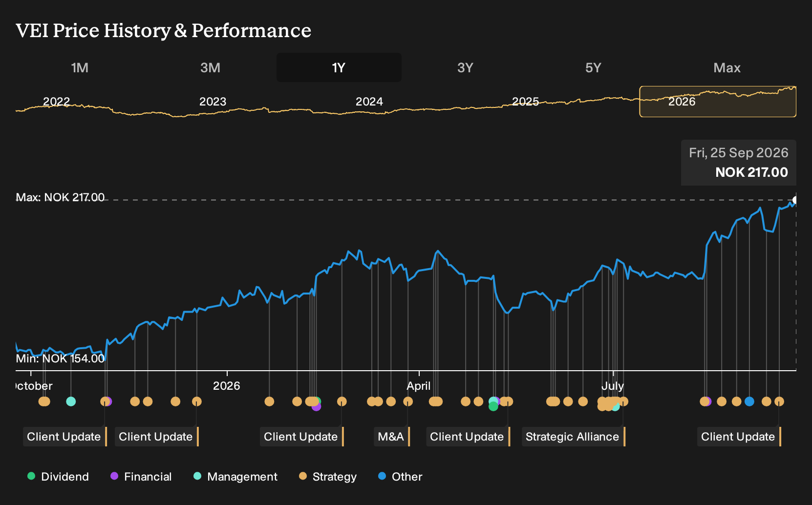This screenshot has width=812, height=505.
Task: Toggle the Dividend legend filter
Action: coord(58,477)
